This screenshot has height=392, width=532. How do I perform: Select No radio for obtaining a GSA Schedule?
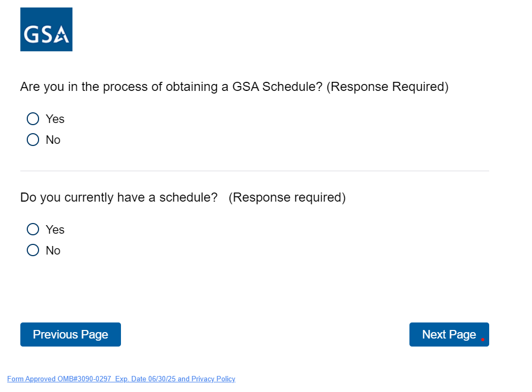33,140
